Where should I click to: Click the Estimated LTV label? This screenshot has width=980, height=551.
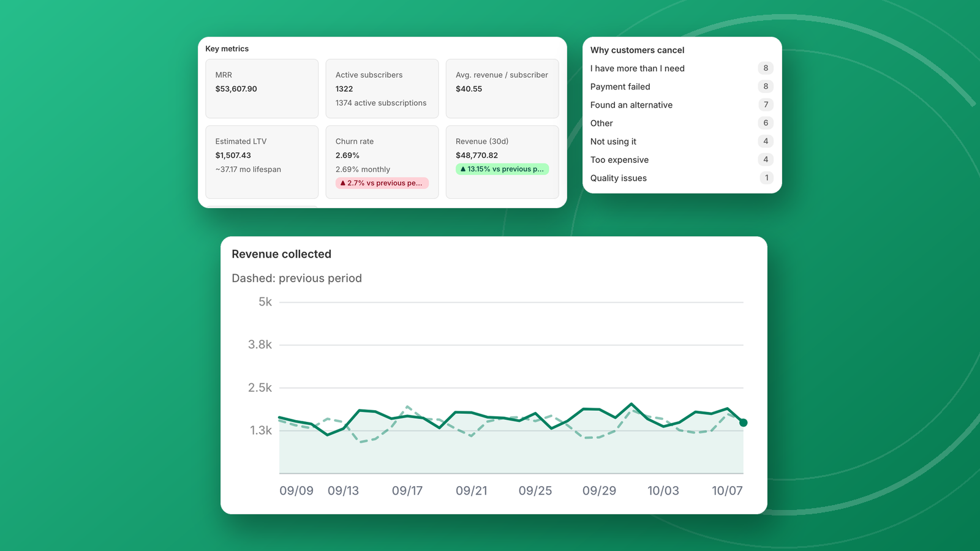coord(241,141)
